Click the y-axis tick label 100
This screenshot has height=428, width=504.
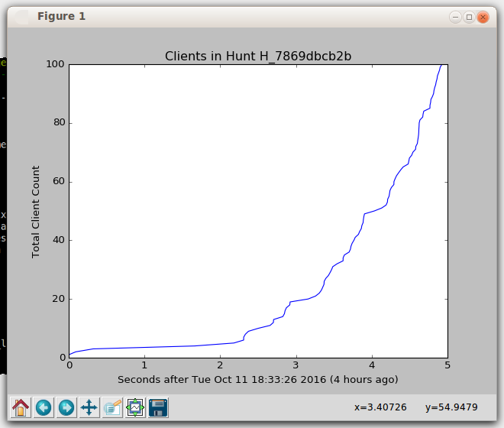pos(55,64)
